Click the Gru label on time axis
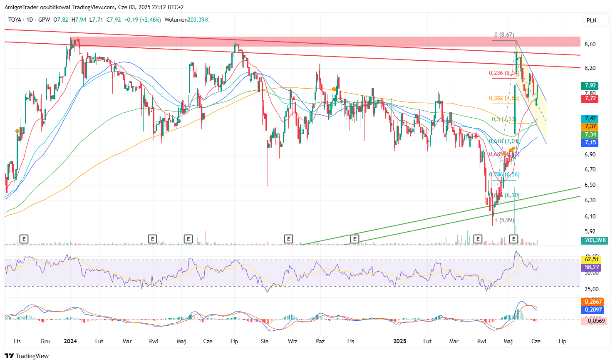 tap(45, 341)
